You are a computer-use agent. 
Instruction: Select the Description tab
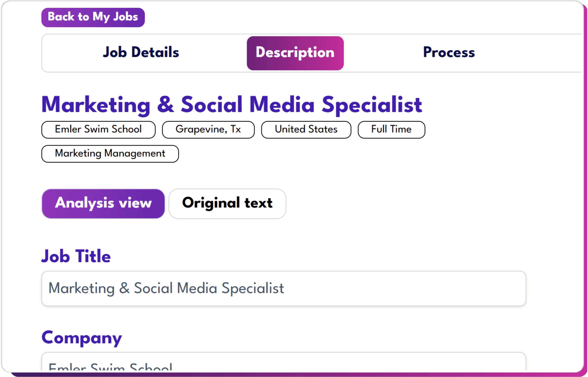pos(295,53)
